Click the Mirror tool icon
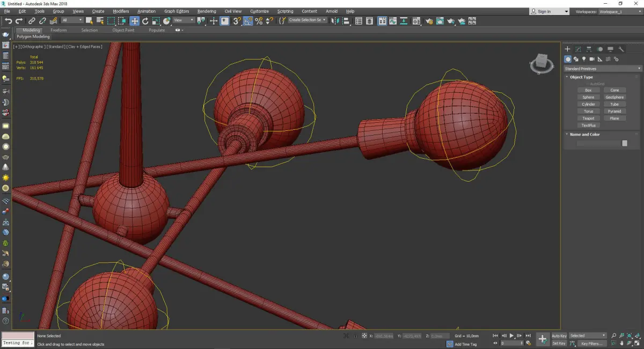The width and height of the screenshot is (644, 349). [335, 21]
